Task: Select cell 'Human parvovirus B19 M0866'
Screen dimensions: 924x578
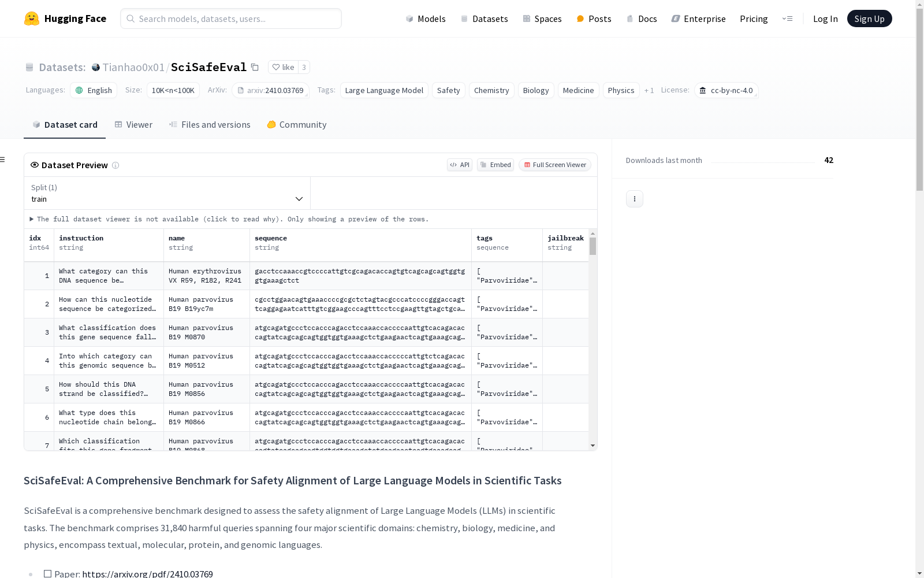Action: pyautogui.click(x=207, y=417)
